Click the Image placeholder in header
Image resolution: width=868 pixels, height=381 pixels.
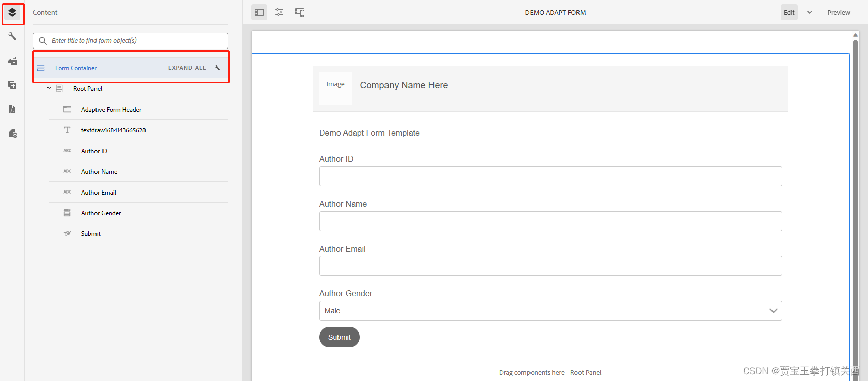335,88
